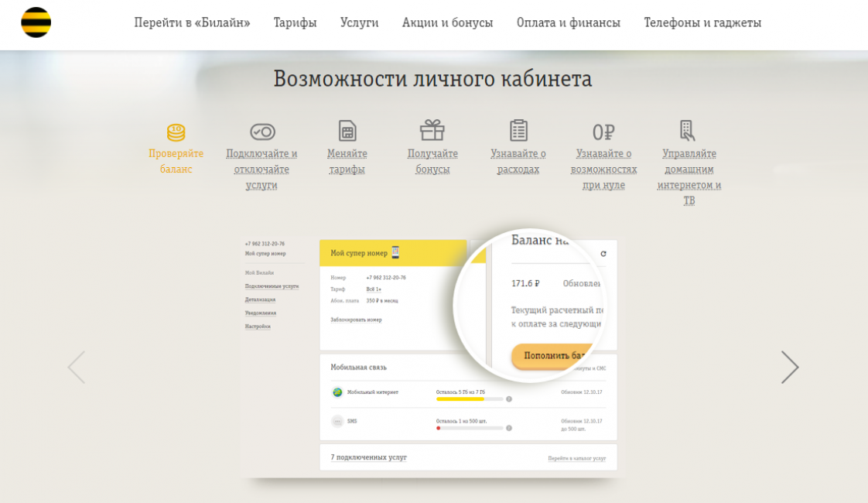Go to previous slide with left arrow
Viewport: 868px width, 503px height.
coord(76,368)
